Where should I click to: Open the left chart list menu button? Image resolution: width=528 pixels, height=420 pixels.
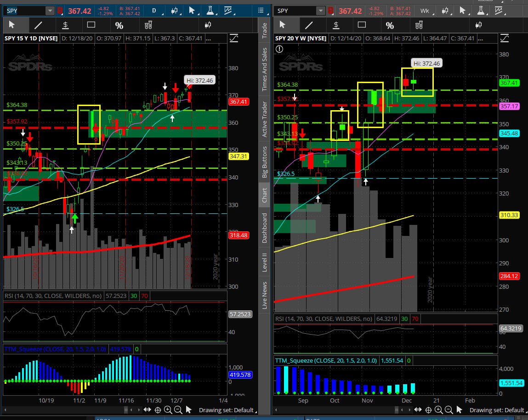click(261, 11)
